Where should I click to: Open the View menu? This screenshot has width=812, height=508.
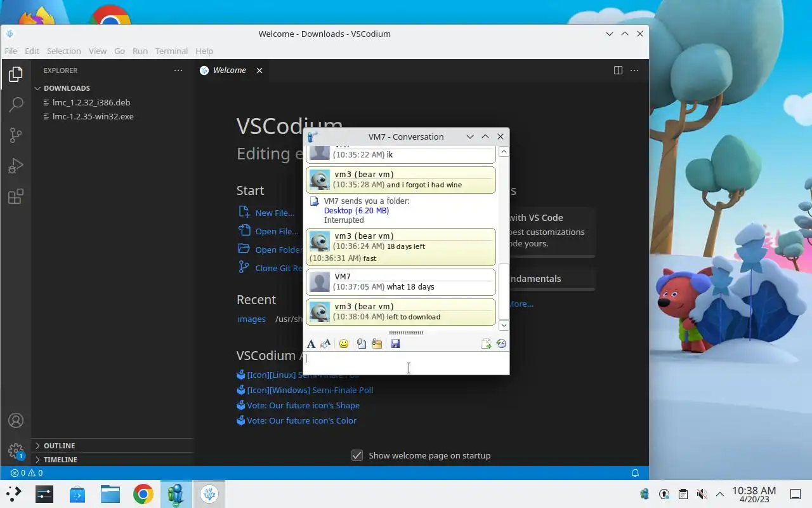click(98, 51)
